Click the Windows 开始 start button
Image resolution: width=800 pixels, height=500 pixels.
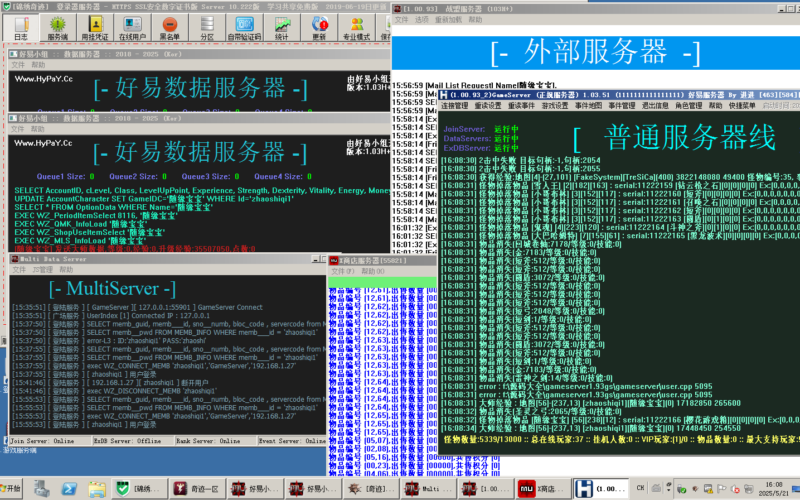[17, 487]
